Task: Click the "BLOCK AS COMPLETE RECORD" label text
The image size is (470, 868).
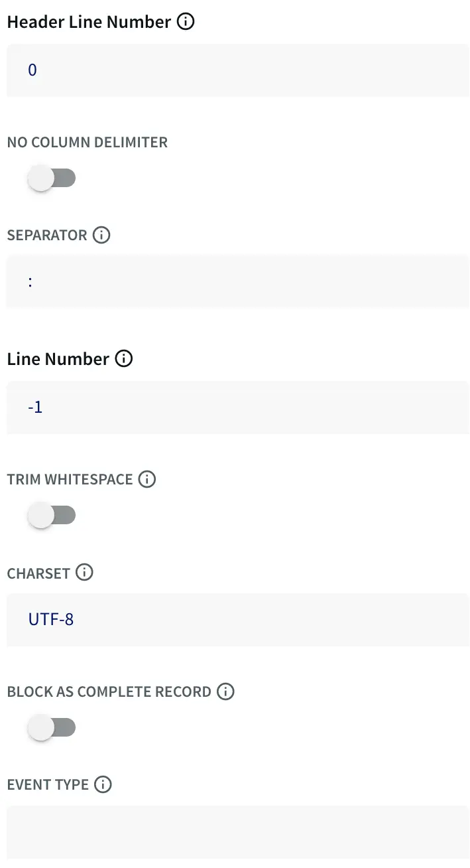Action: [x=109, y=691]
